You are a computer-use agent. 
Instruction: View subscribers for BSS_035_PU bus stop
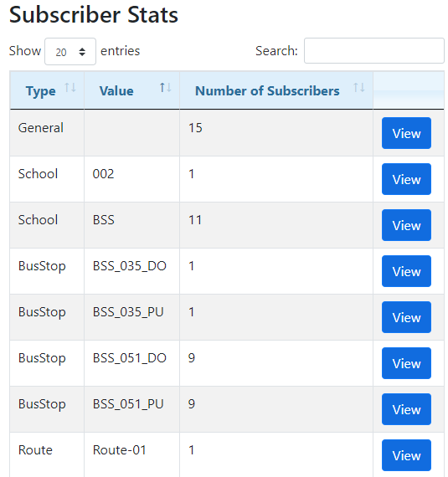click(x=406, y=317)
